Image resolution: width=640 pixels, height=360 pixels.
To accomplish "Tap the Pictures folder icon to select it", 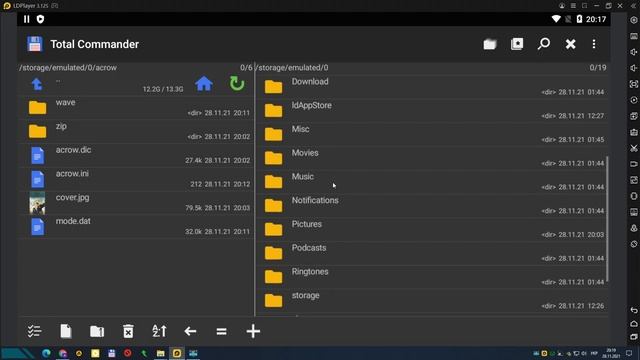I will (x=273, y=229).
